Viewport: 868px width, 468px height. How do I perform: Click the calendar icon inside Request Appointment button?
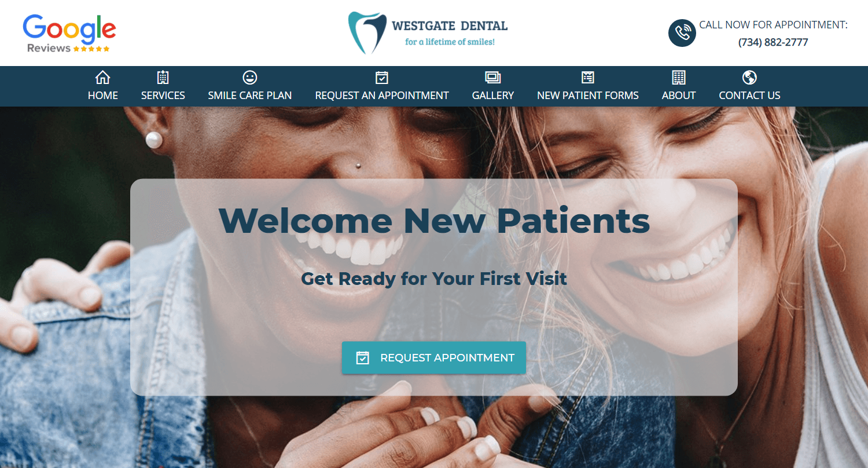[x=362, y=358]
